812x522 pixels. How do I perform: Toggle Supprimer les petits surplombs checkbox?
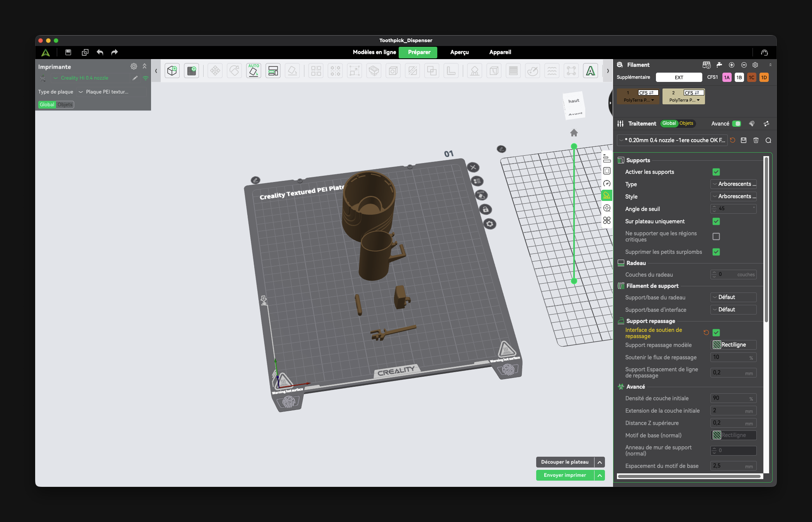(x=716, y=252)
